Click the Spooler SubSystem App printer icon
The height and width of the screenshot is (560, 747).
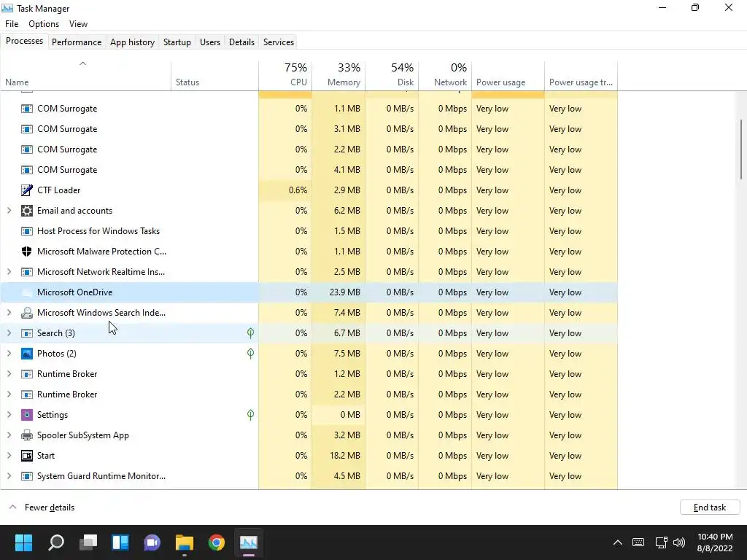[27, 435]
